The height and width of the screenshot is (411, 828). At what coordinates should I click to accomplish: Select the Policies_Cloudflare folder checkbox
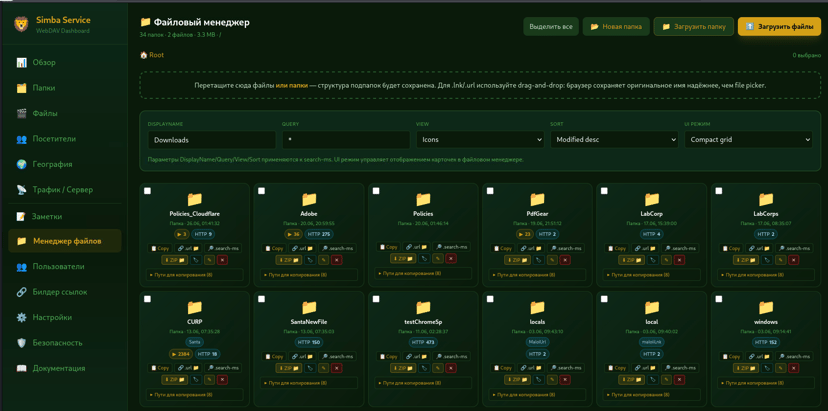click(147, 191)
